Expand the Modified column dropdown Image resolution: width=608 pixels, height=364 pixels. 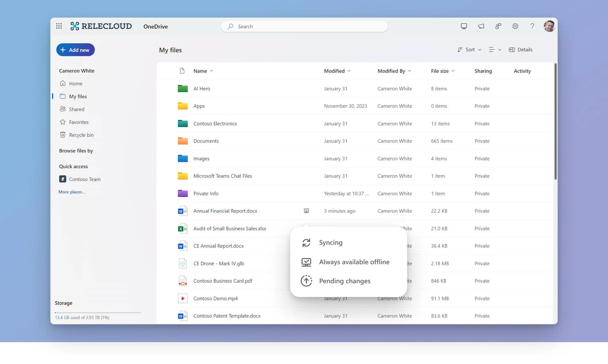point(337,71)
